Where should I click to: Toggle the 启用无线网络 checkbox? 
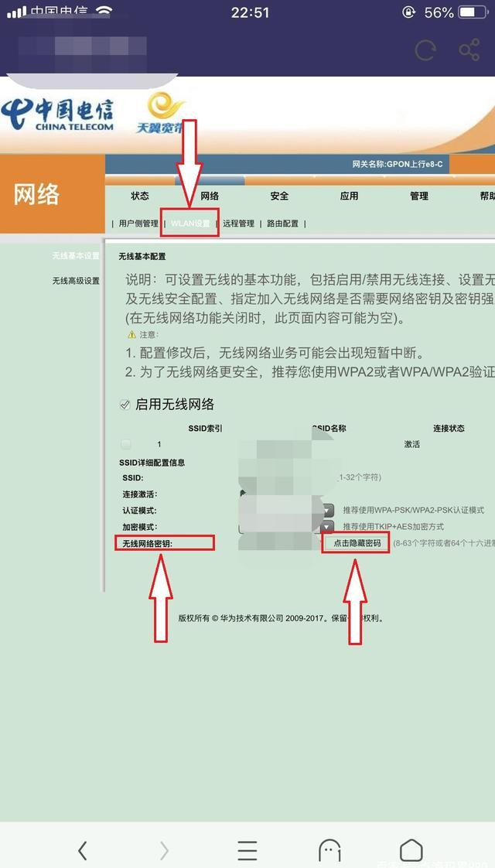(x=125, y=405)
